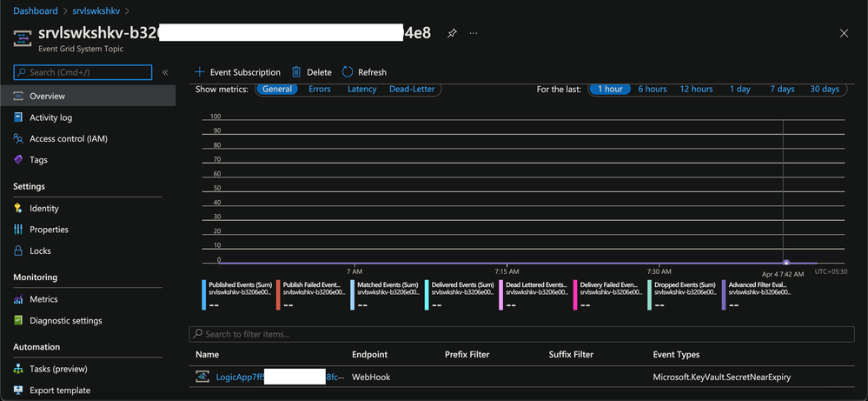The width and height of the screenshot is (868, 401).
Task: Select the 7 days time range
Action: point(782,90)
